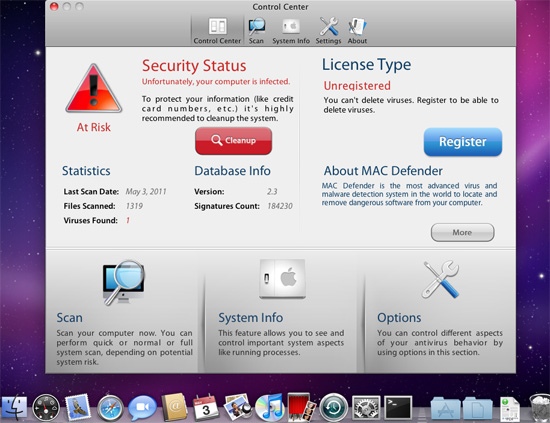
Task: Open Dashboard from the Dock
Action: tap(46, 408)
